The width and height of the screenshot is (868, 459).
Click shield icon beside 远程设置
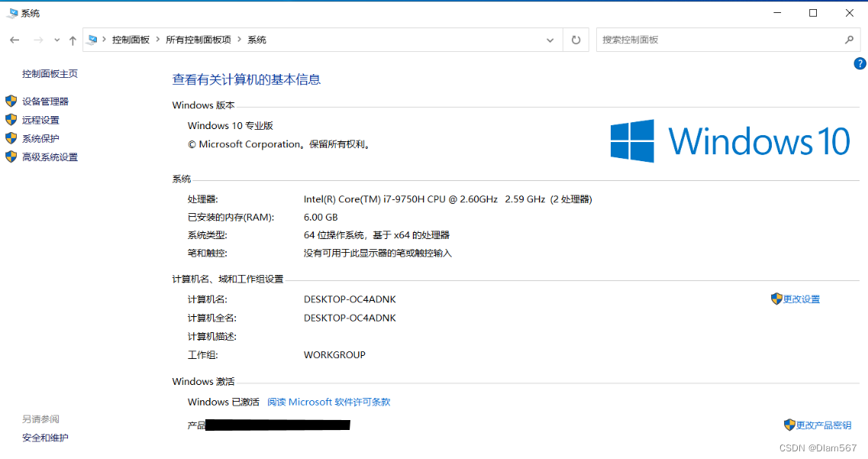coord(11,120)
